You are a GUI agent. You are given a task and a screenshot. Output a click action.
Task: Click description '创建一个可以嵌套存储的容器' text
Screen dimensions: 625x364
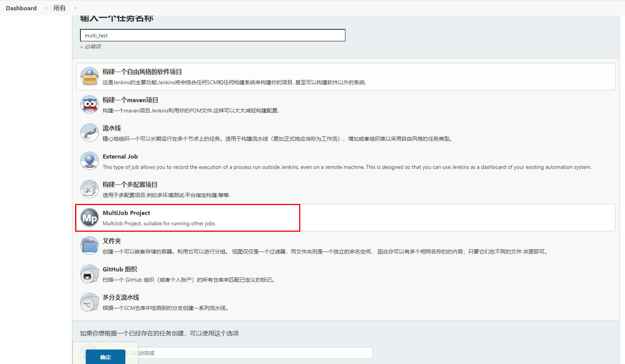tap(326, 252)
